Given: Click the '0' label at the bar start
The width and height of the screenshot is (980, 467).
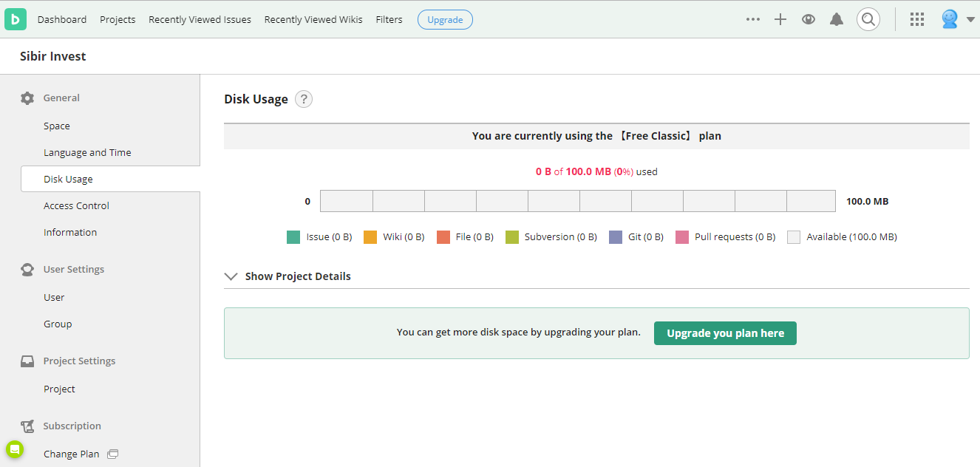Looking at the screenshot, I should tap(307, 201).
